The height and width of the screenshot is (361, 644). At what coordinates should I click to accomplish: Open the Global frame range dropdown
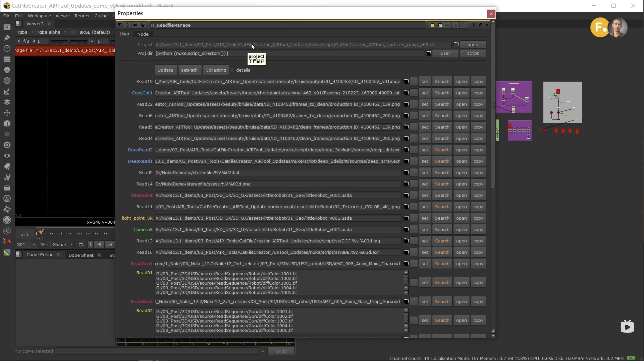pyautogui.click(x=62, y=244)
